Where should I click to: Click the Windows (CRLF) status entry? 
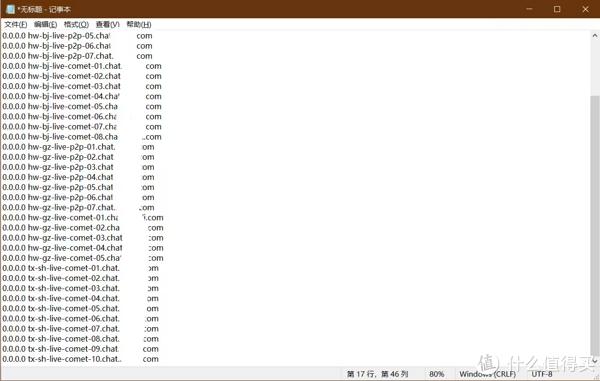point(488,374)
